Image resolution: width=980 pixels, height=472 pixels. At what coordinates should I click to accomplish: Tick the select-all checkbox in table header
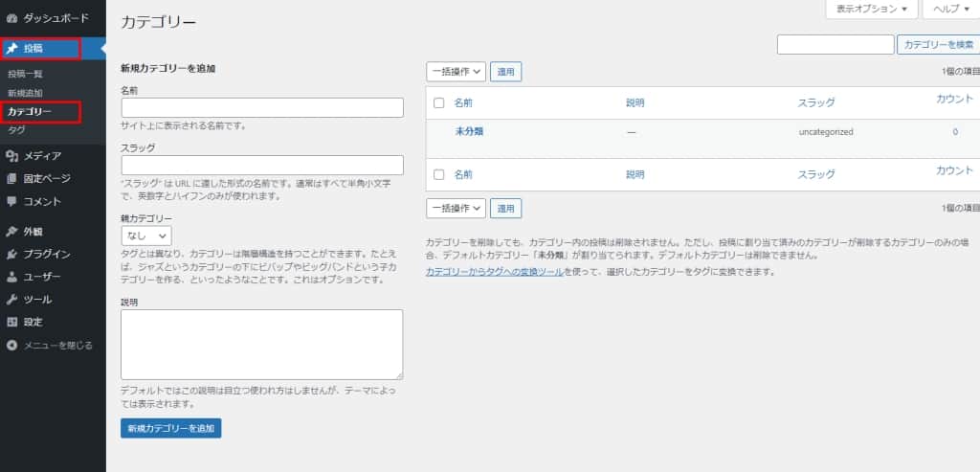pyautogui.click(x=439, y=102)
